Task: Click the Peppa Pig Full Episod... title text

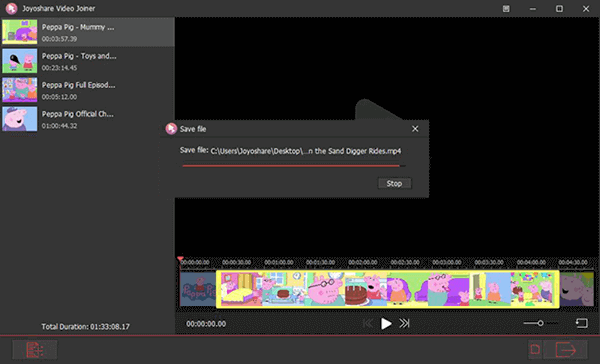Action: (78, 85)
